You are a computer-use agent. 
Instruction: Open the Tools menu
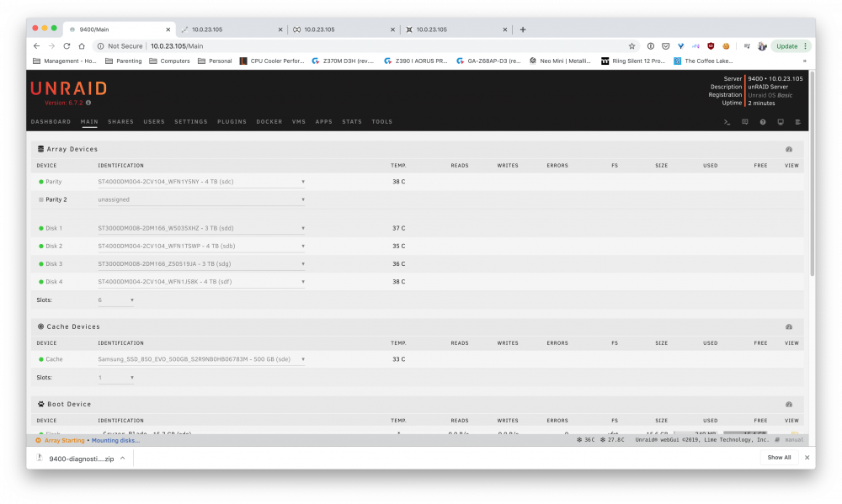[x=381, y=122]
